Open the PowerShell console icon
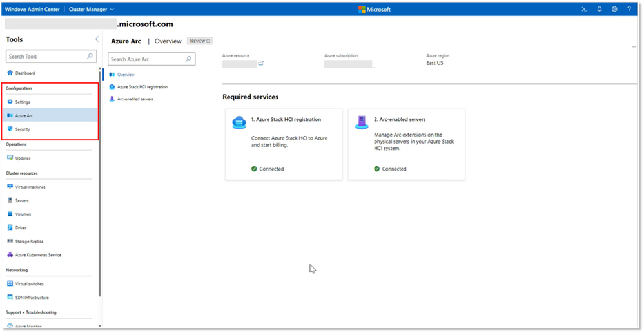This screenshot has height=333, width=644. (585, 9)
